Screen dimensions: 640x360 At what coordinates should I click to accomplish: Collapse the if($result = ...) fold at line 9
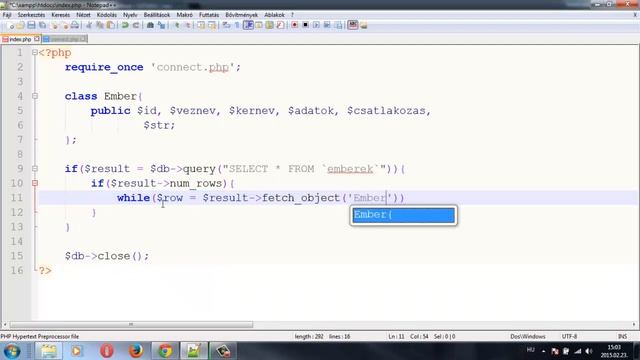[35, 169]
